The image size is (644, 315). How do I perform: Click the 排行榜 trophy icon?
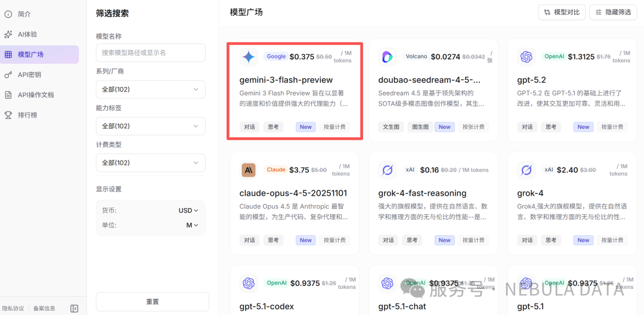tap(8, 115)
